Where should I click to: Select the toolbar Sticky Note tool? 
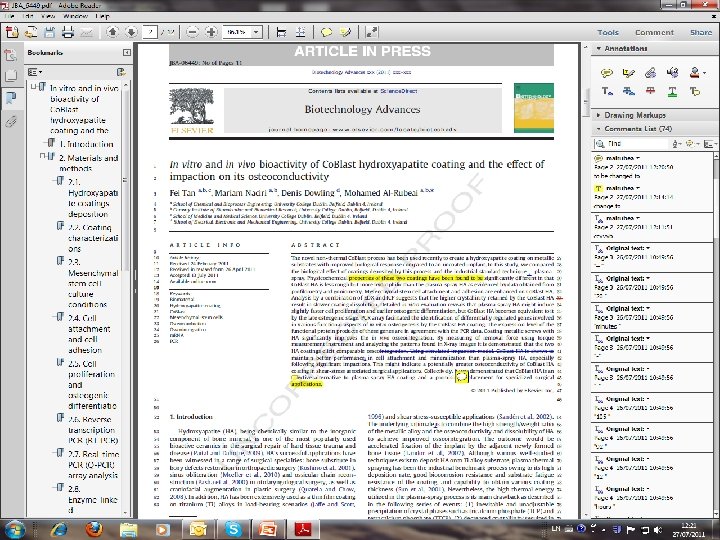(x=326, y=32)
